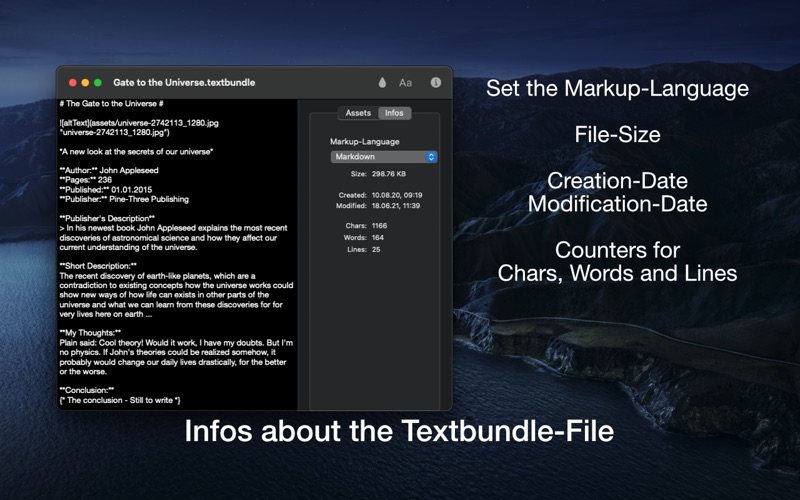
Task: Click the '**Published:** 01.01.2015' line
Action: [x=106, y=190]
